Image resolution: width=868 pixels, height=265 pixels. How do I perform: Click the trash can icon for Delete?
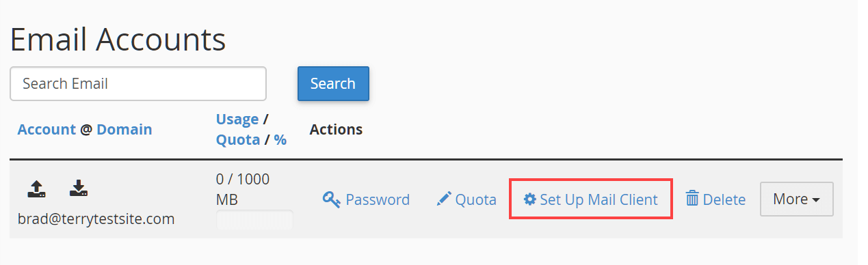692,199
